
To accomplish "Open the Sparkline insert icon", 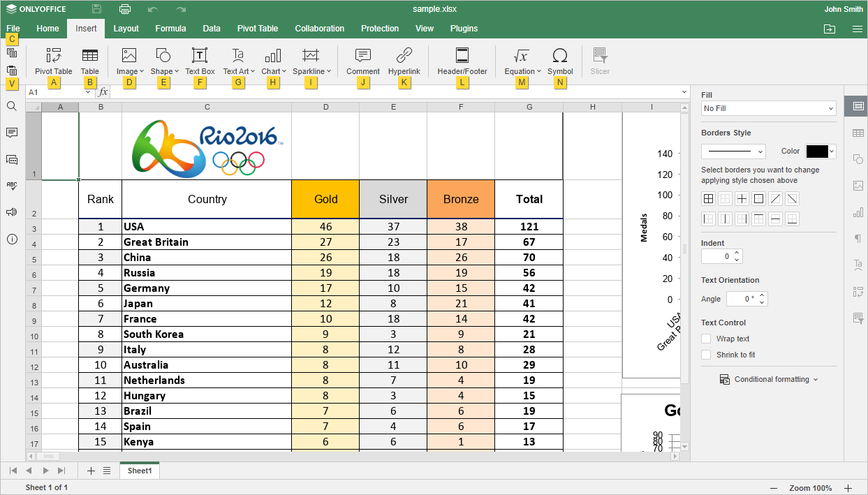I will click(x=311, y=56).
